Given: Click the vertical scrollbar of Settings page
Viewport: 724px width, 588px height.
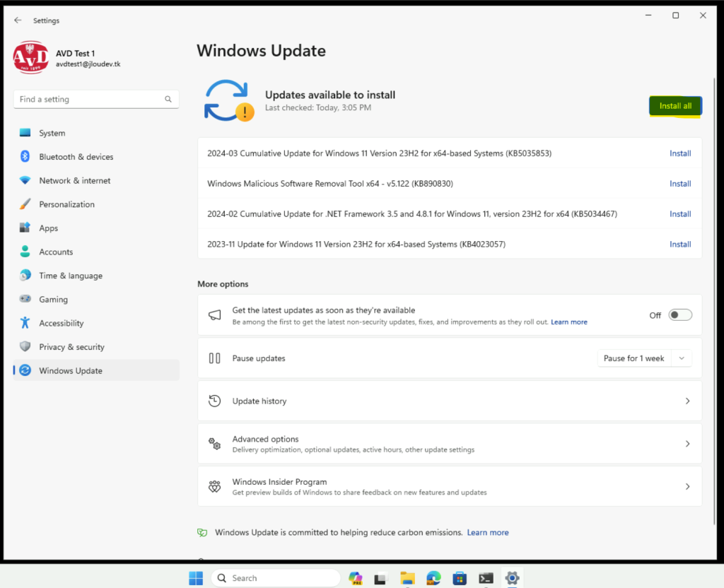Looking at the screenshot, I should coord(715,300).
